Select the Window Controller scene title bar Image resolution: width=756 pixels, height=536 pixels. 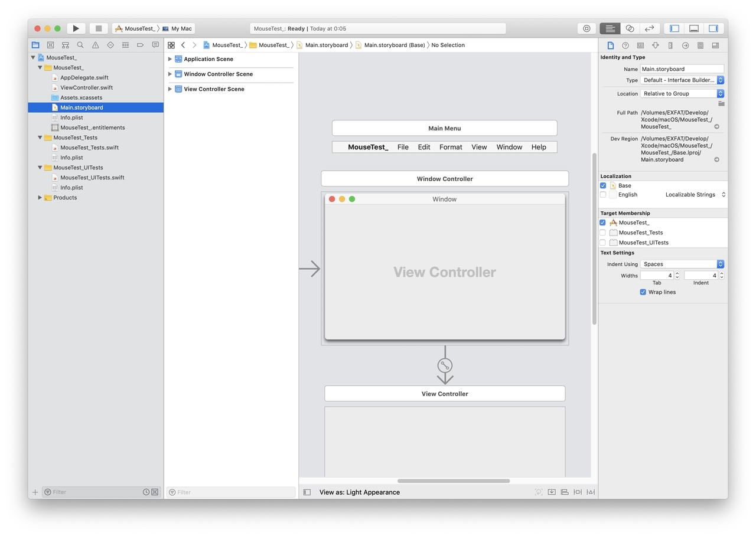[445, 179]
